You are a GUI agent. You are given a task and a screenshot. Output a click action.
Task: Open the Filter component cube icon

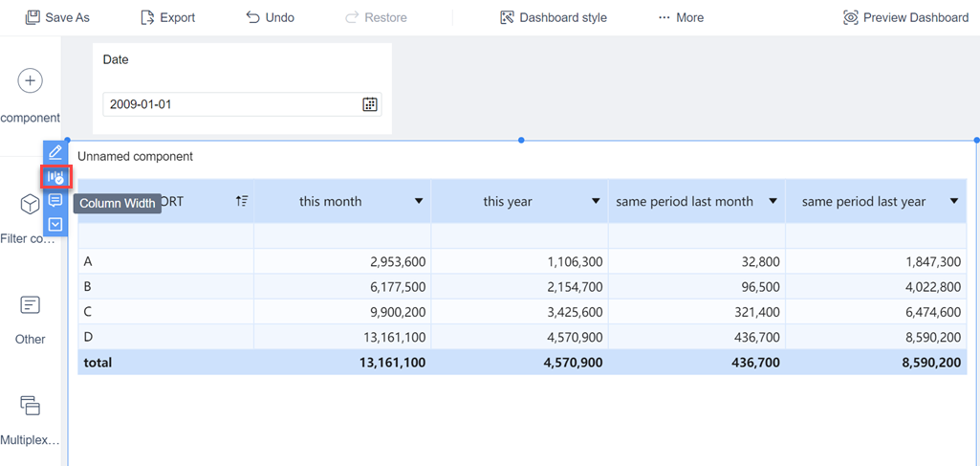[30, 204]
